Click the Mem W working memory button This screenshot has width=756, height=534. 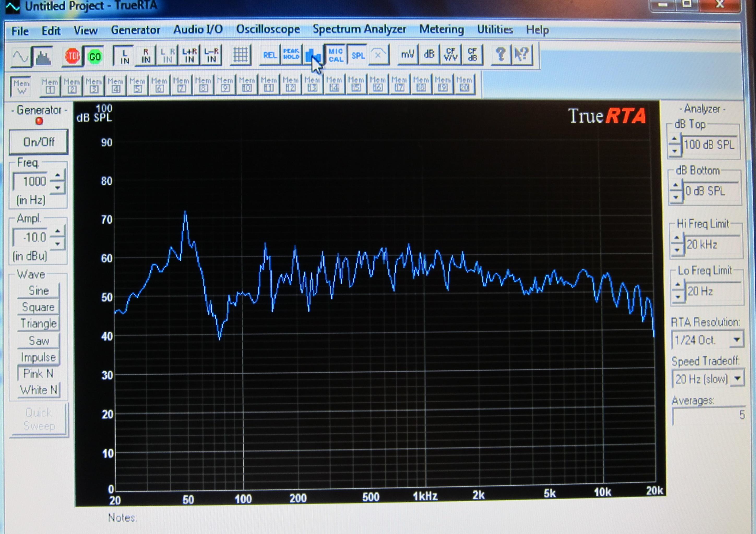point(21,87)
